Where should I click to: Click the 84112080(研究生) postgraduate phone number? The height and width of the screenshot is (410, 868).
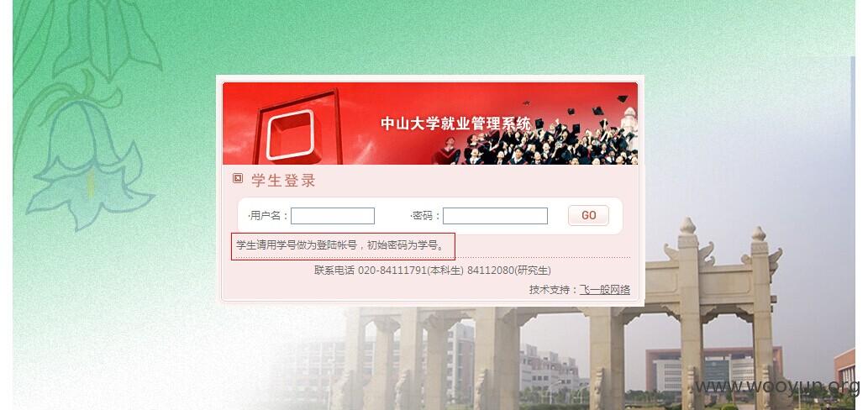click(508, 271)
